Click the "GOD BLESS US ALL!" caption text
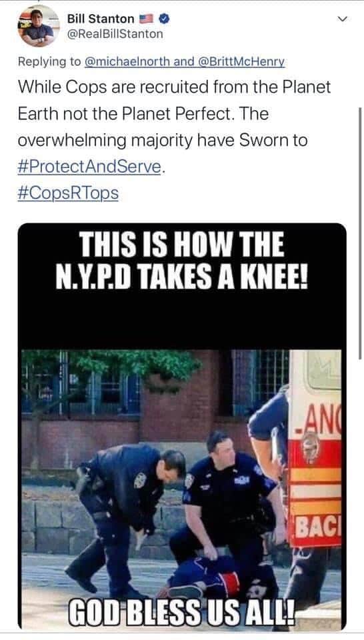364x640 pixels. (181, 613)
